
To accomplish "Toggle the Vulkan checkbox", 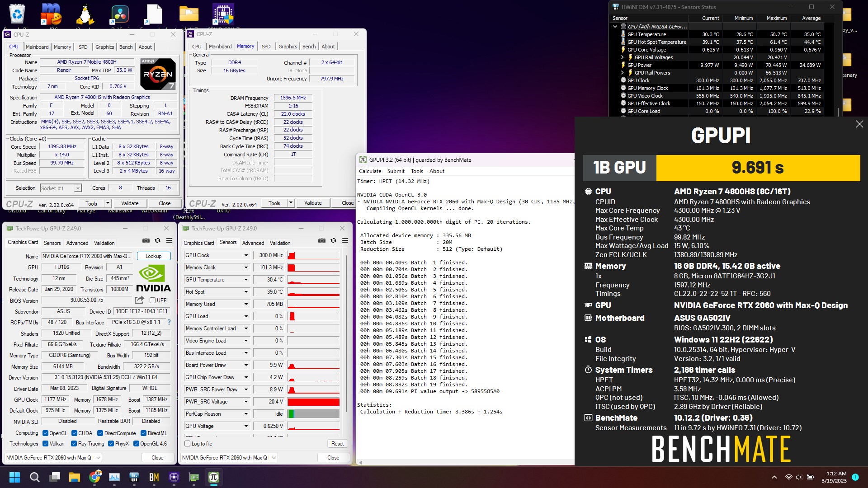I will tap(45, 444).
